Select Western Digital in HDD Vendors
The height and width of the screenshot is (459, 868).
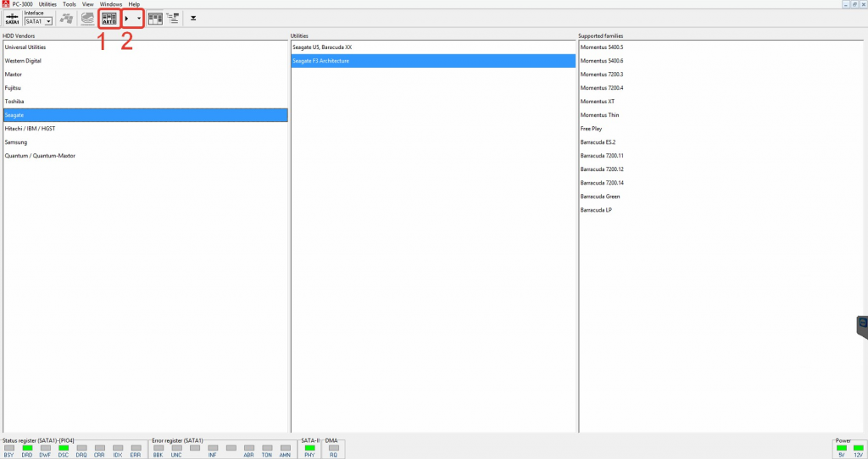23,61
